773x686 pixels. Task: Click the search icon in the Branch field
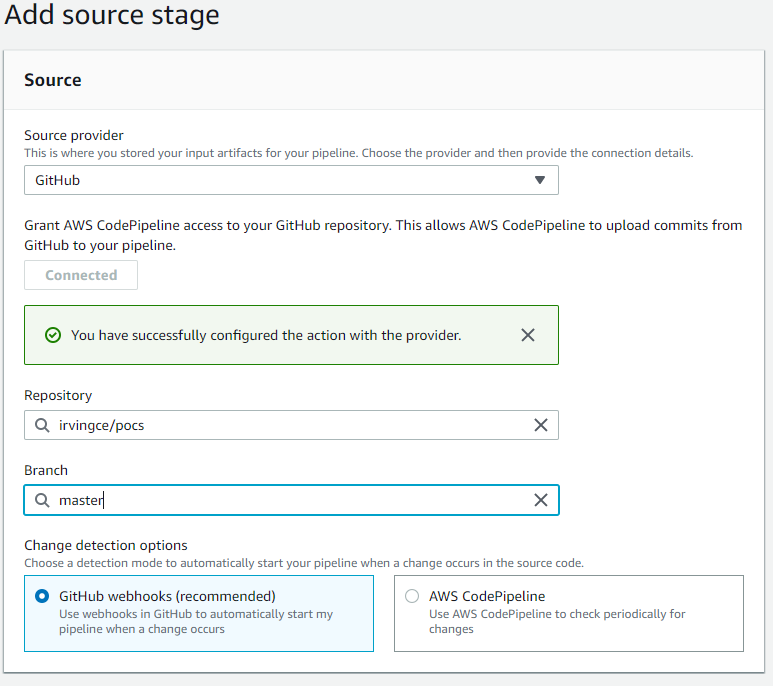pos(42,500)
